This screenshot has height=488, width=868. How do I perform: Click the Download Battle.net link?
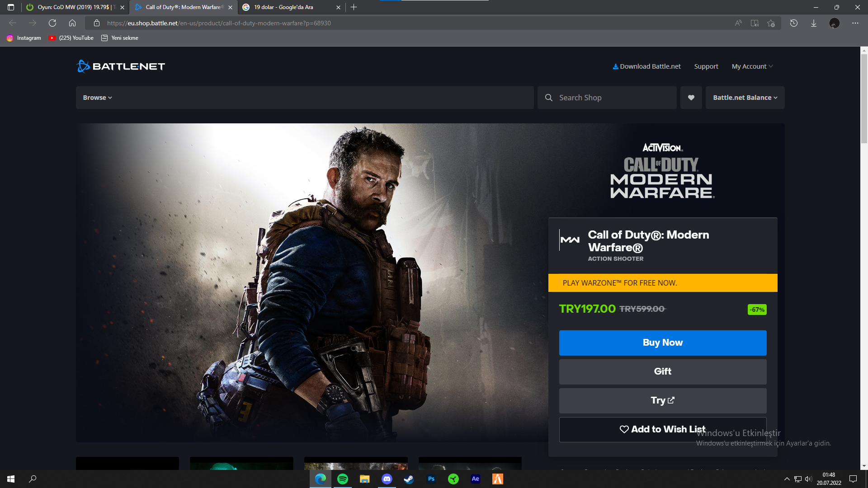click(x=646, y=66)
